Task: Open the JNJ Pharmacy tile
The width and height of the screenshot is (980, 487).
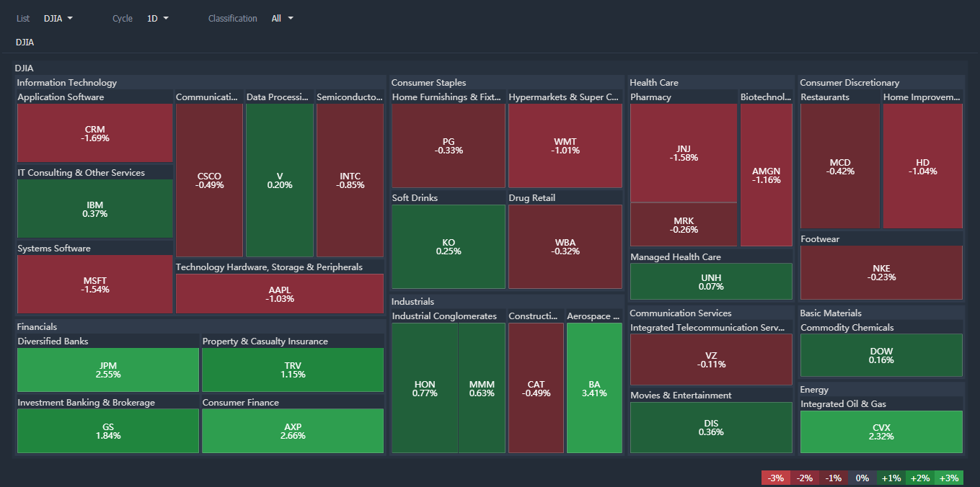Action: [x=683, y=153]
